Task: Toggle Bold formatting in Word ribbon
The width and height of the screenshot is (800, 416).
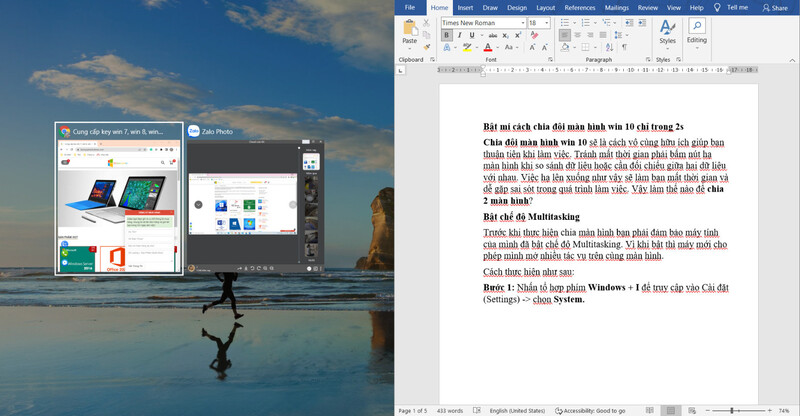Action: point(446,35)
